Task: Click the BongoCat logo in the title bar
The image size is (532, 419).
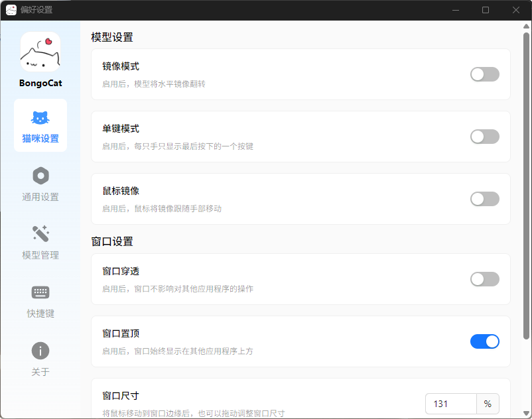Action: pyautogui.click(x=10, y=9)
